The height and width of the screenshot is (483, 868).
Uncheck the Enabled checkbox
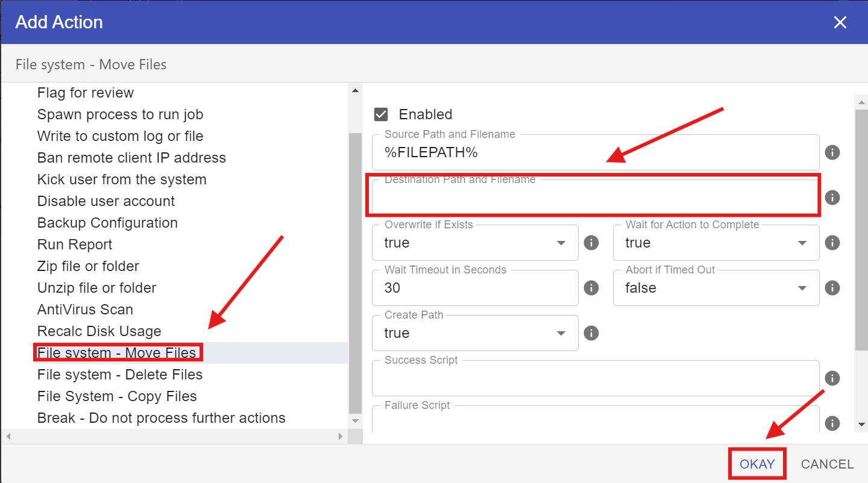pos(381,114)
